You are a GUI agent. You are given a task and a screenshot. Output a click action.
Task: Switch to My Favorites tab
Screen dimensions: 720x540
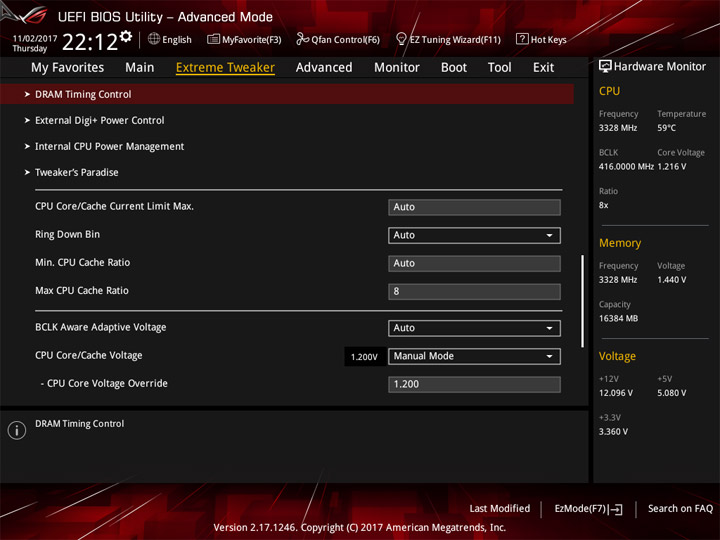click(x=68, y=68)
